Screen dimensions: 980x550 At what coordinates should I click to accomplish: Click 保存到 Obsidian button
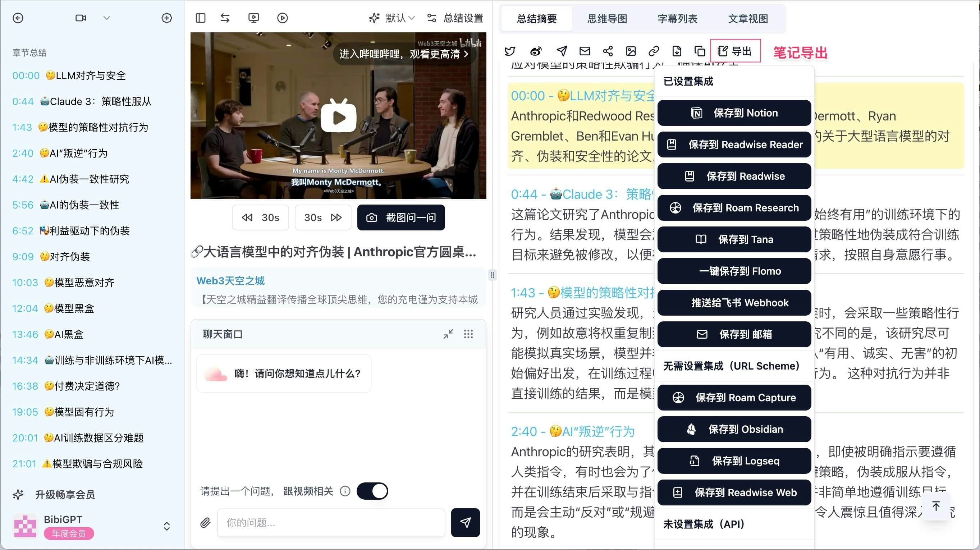(734, 430)
